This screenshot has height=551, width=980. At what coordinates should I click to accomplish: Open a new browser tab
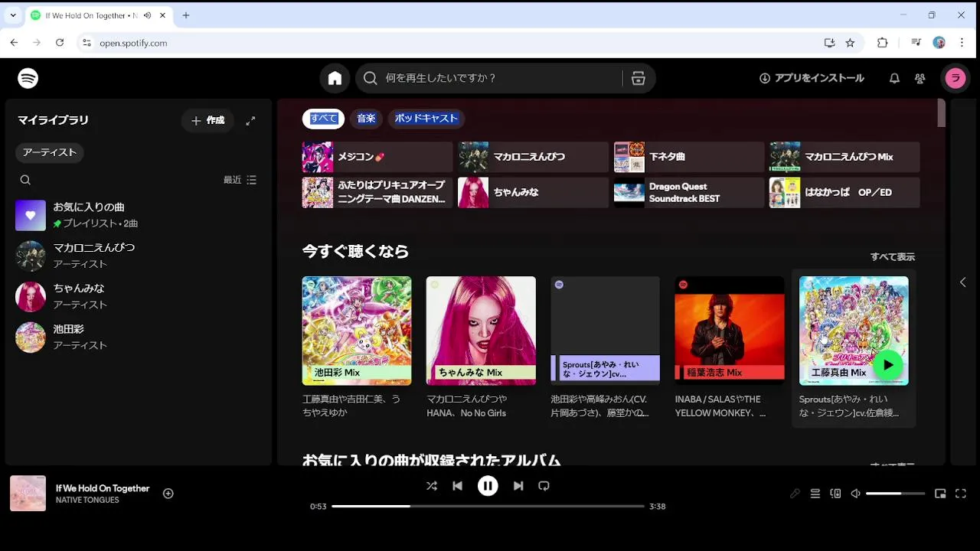point(186,15)
